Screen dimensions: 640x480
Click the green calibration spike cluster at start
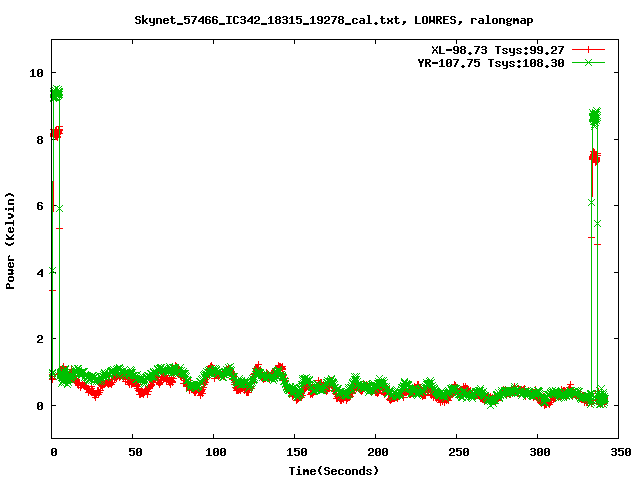point(57,94)
